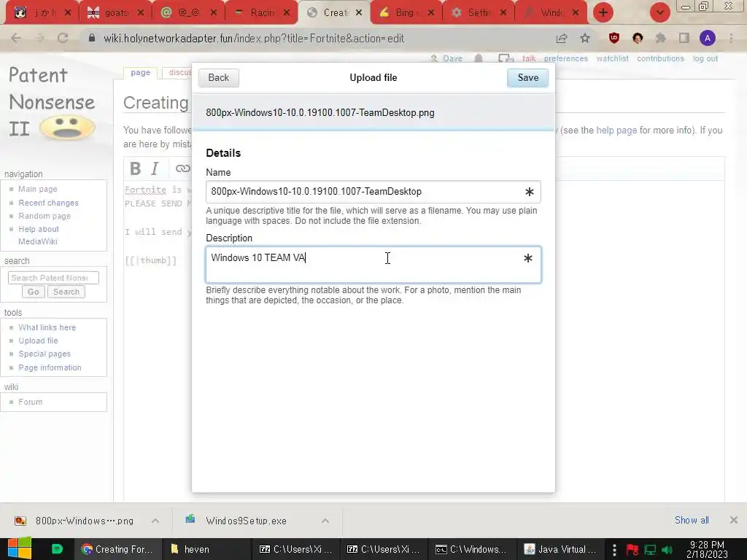
Task: Open the contributions link
Action: [x=660, y=58]
